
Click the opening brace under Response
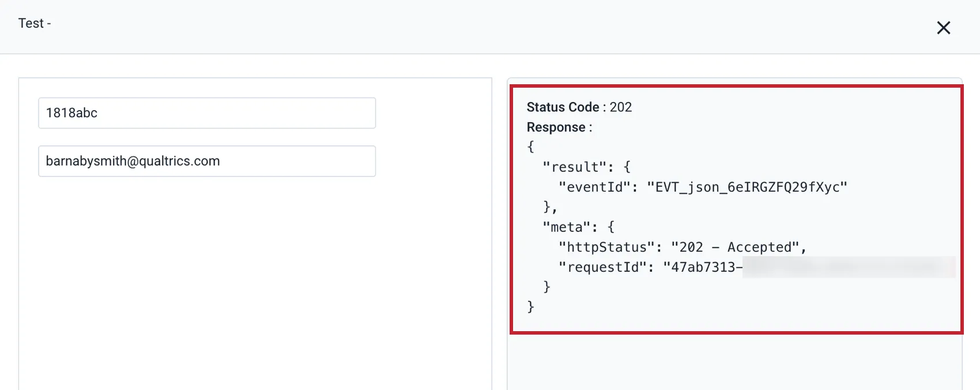pyautogui.click(x=531, y=147)
